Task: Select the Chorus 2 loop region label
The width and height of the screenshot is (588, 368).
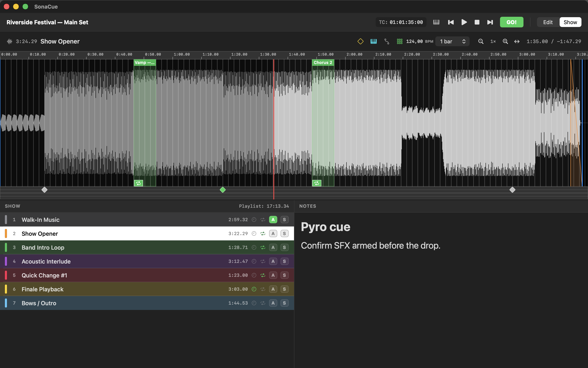Action: 323,63
